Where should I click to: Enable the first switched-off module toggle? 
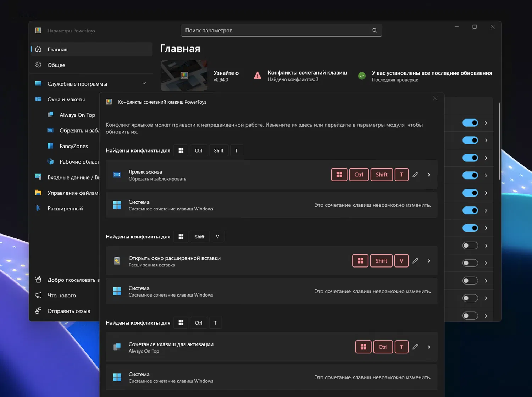(x=470, y=246)
